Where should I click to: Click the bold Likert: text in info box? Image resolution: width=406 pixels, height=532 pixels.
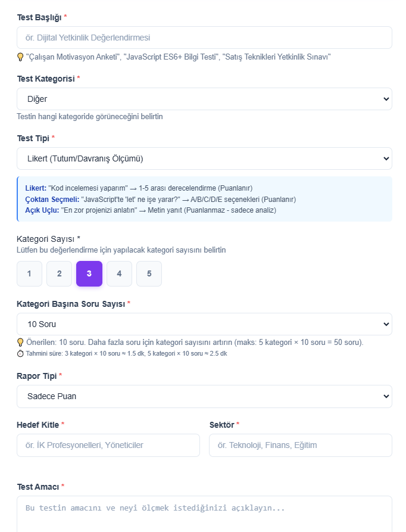coord(36,188)
